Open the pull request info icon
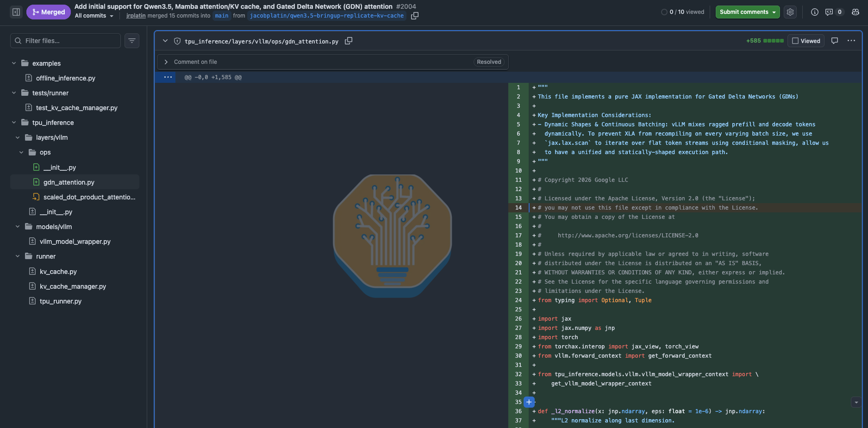 point(815,12)
